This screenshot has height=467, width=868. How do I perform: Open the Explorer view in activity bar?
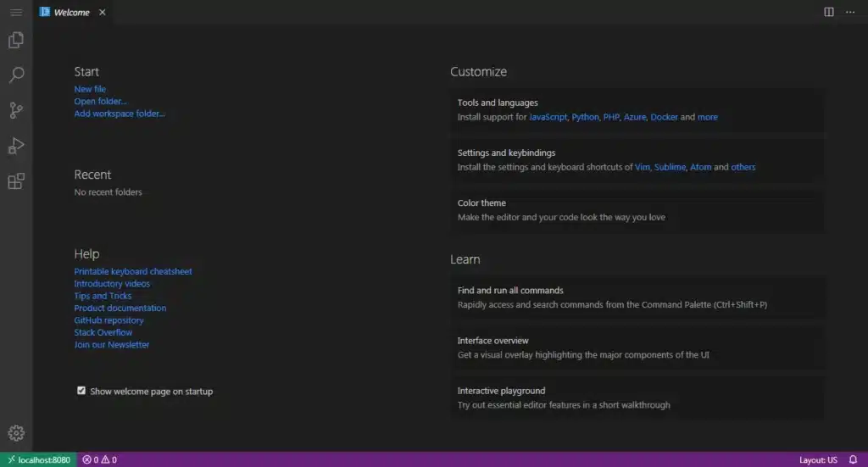[16, 40]
